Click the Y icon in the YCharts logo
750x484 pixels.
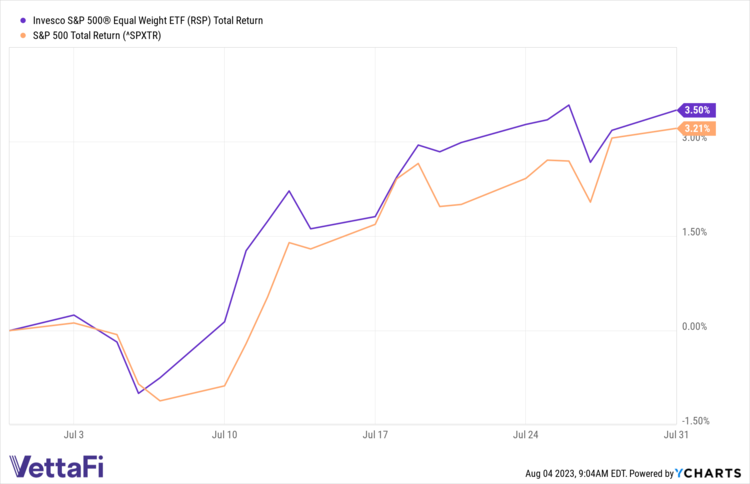tap(679, 473)
